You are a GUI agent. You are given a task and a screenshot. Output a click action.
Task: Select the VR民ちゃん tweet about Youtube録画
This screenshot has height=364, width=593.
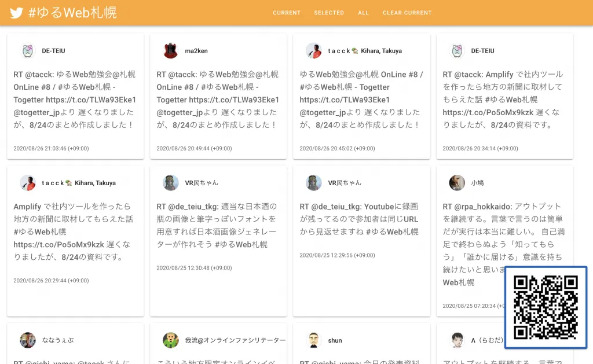tap(361, 219)
